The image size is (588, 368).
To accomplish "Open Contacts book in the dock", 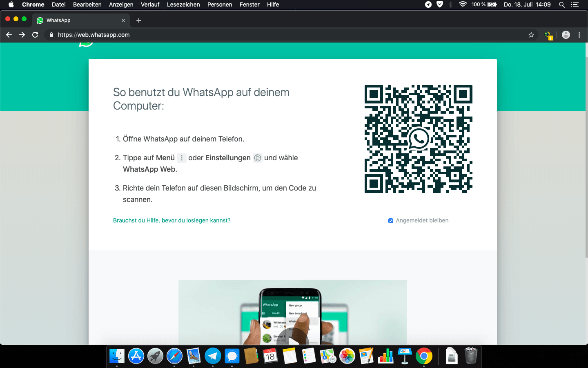I will coord(251,356).
